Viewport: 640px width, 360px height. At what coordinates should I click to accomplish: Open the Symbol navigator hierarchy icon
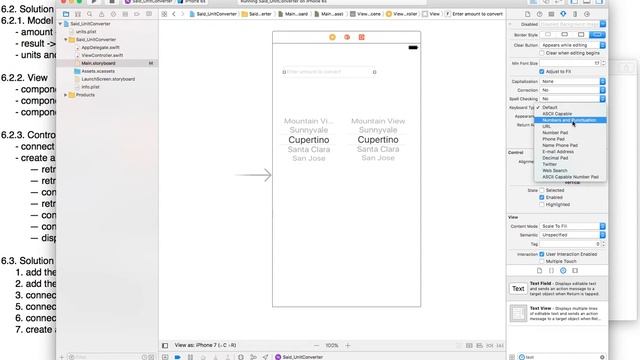tap(78, 14)
